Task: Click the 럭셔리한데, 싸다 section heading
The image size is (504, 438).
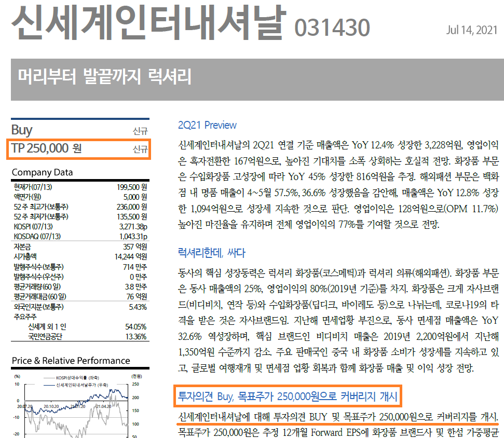Action: click(x=211, y=253)
